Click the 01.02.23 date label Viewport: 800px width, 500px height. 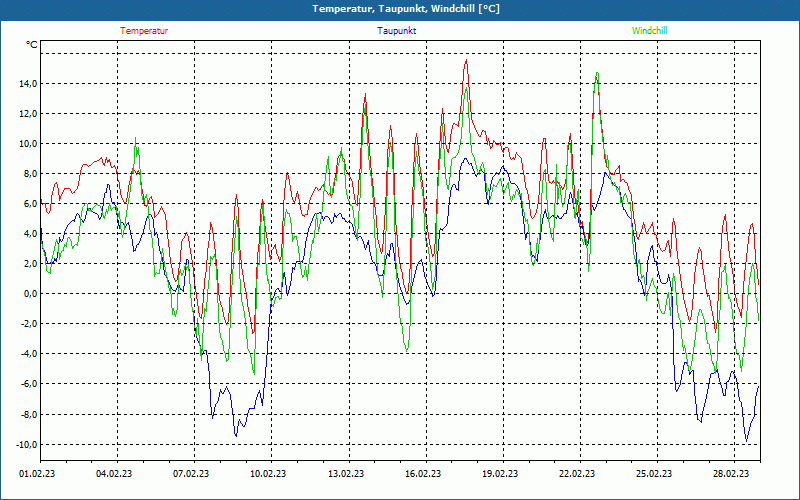point(37,473)
